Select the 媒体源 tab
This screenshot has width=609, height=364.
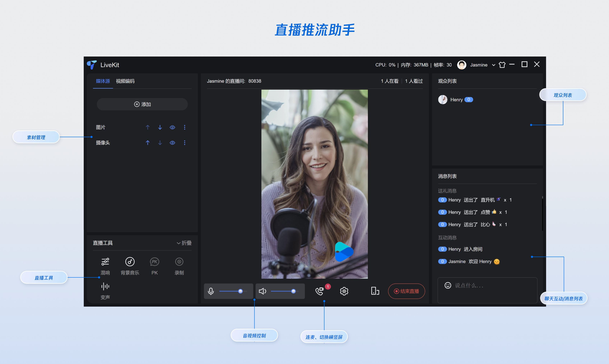point(103,81)
